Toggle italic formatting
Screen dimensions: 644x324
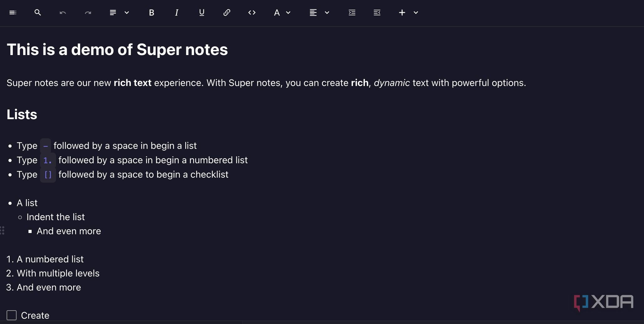tap(176, 13)
